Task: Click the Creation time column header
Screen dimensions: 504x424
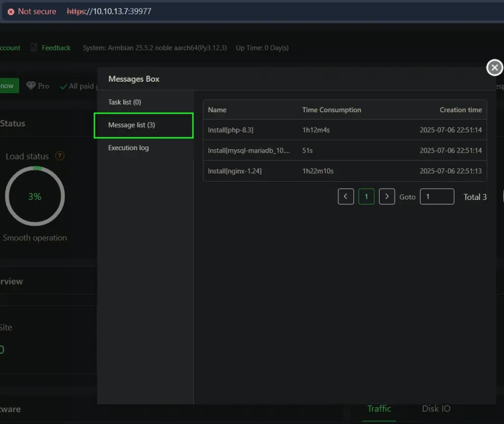Action: (x=461, y=110)
